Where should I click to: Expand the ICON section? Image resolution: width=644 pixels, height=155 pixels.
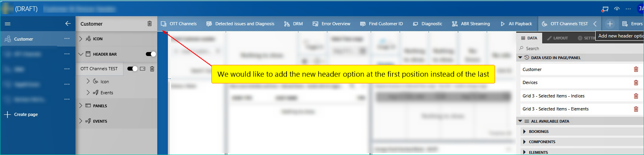(81, 39)
